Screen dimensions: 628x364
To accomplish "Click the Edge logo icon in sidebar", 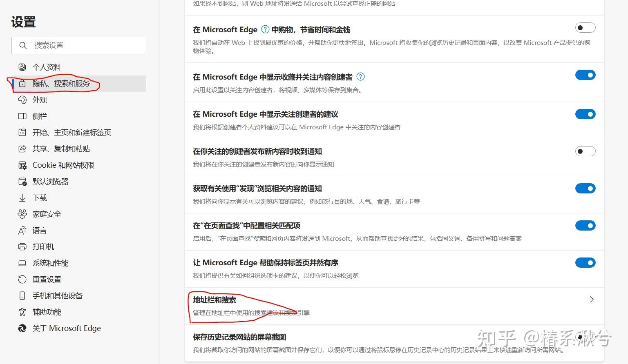I will [x=22, y=328].
